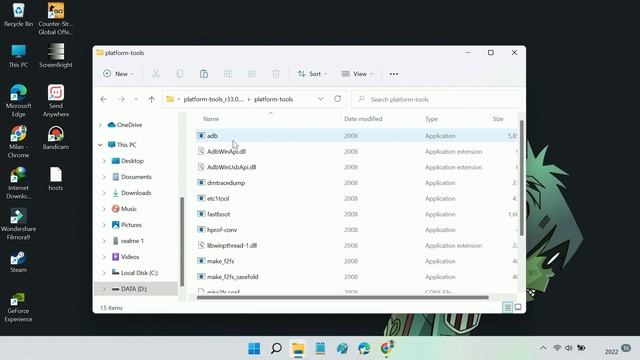The width and height of the screenshot is (640, 360).
Task: Sort by the Size column header
Action: pyautogui.click(x=498, y=119)
